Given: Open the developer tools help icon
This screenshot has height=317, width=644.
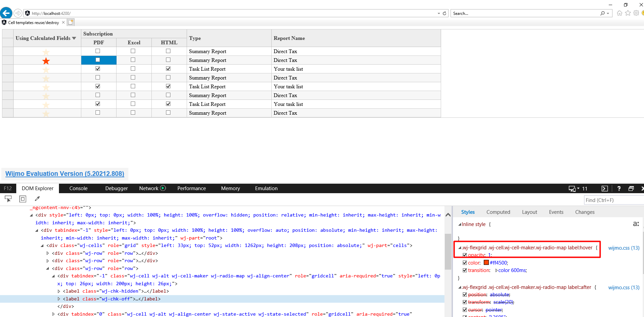Looking at the screenshot, I should [x=619, y=188].
